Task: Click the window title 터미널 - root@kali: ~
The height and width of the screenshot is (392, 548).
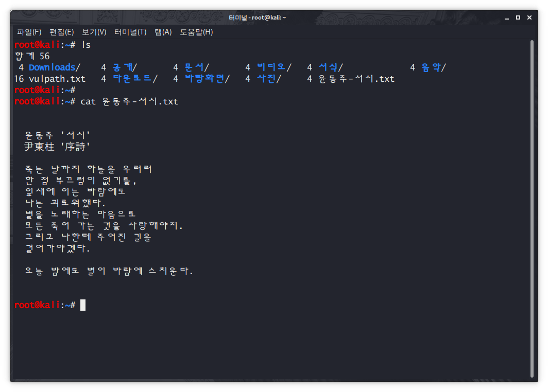Action: 257,17
